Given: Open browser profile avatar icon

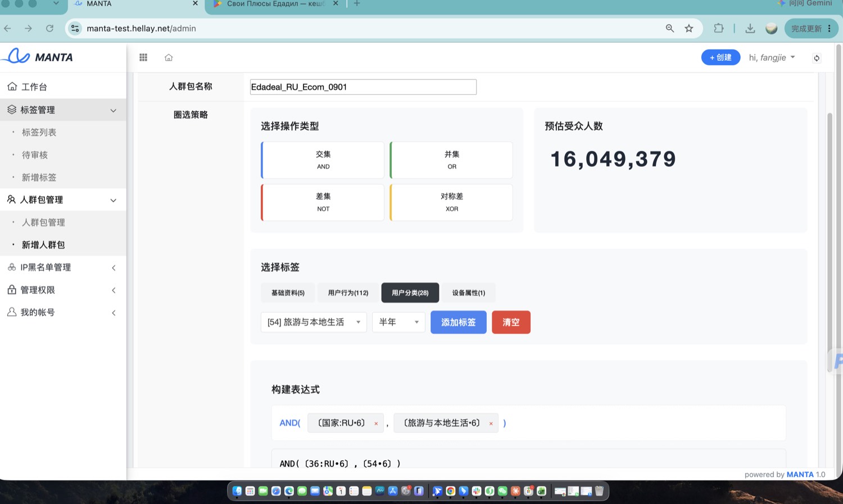Looking at the screenshot, I should click(772, 28).
